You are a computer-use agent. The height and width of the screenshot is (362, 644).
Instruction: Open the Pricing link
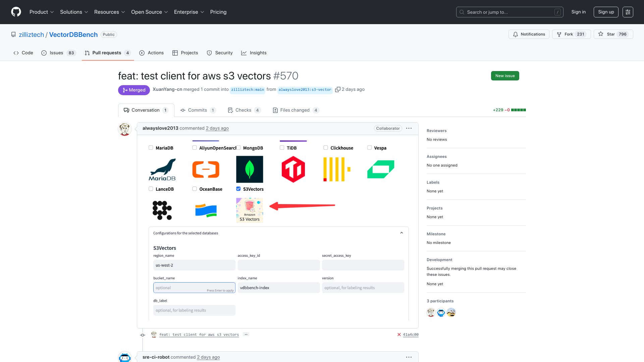(218, 12)
